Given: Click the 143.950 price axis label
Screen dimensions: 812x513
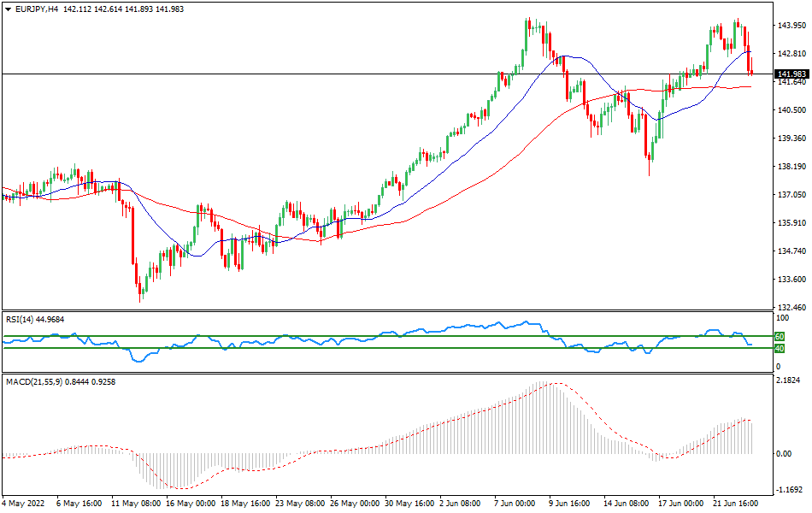Looking at the screenshot, I should [x=791, y=26].
